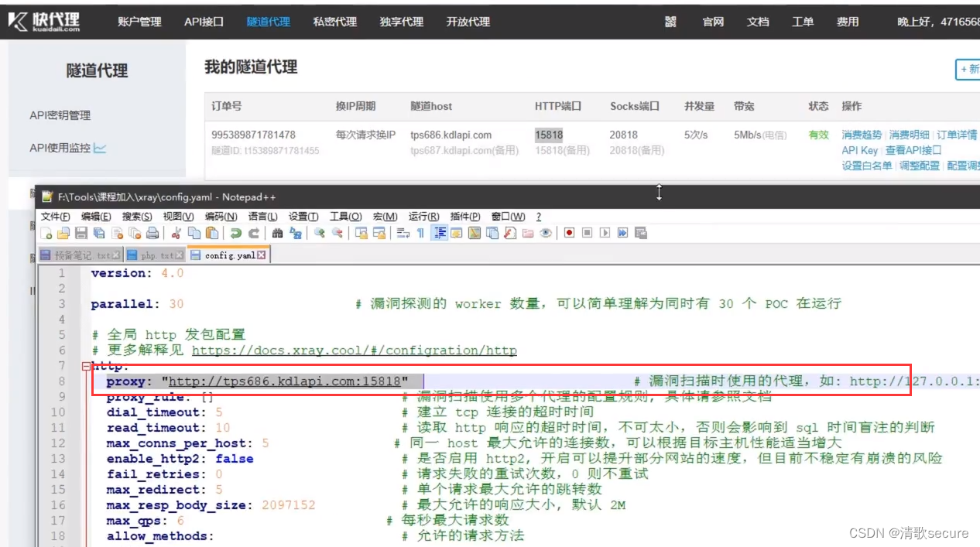Open the Replace dialog icon

click(x=295, y=233)
